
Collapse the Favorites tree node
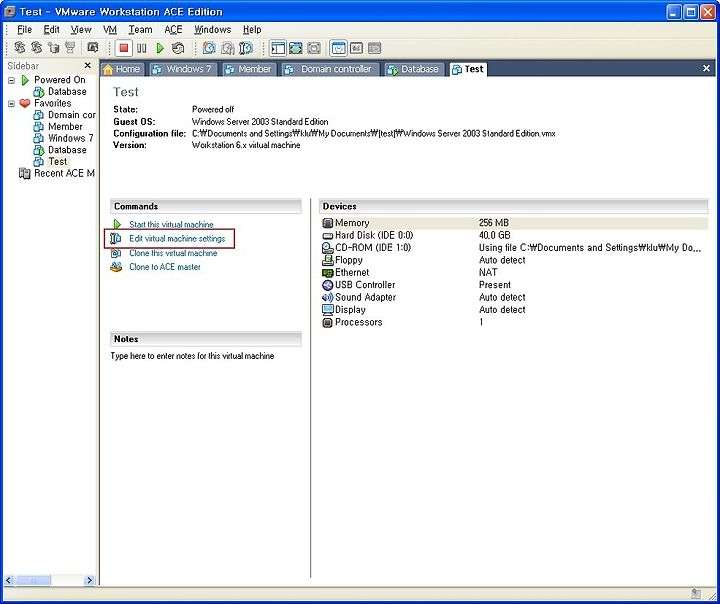pyautogui.click(x=11, y=104)
